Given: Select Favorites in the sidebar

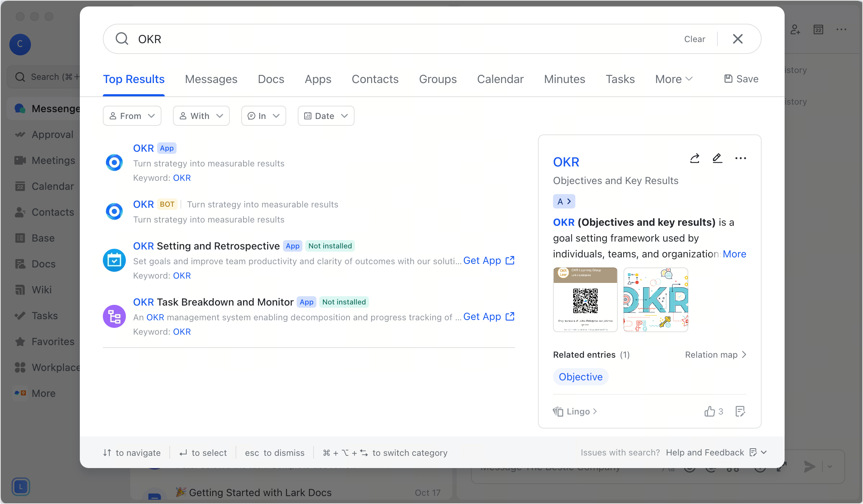Looking at the screenshot, I should (x=53, y=342).
